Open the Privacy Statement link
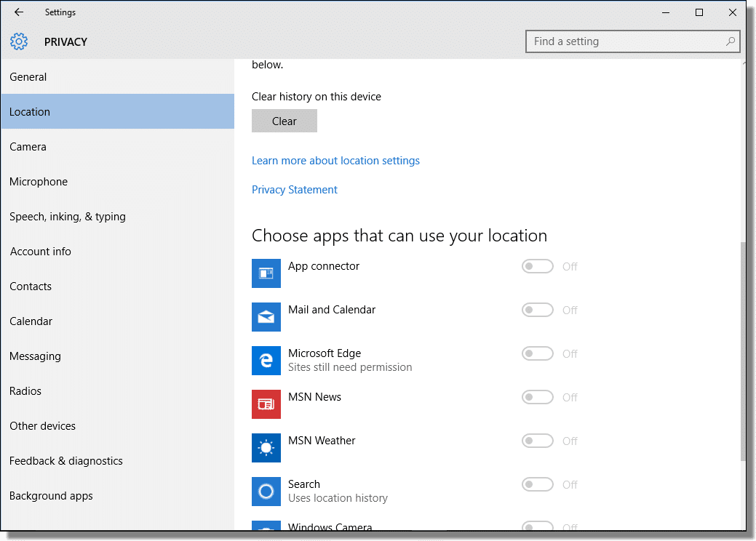756x541 pixels. point(294,189)
